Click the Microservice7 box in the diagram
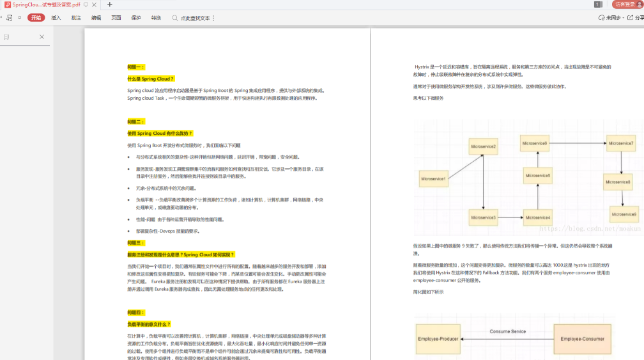This screenshot has height=360, width=644. pos(621,143)
